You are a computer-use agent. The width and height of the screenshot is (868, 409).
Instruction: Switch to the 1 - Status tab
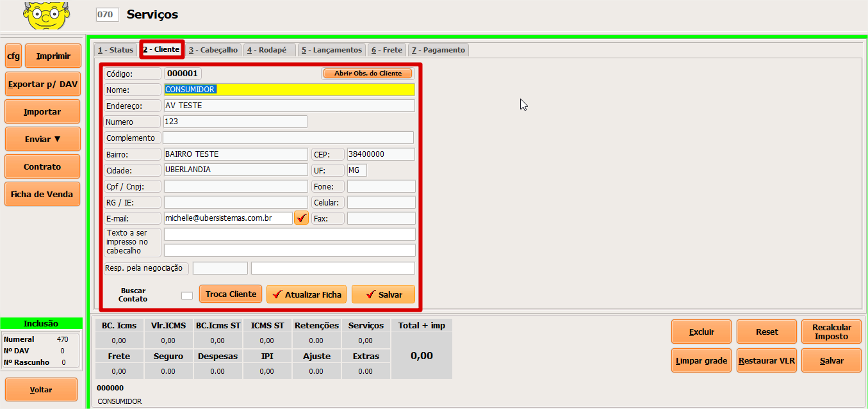pos(115,50)
